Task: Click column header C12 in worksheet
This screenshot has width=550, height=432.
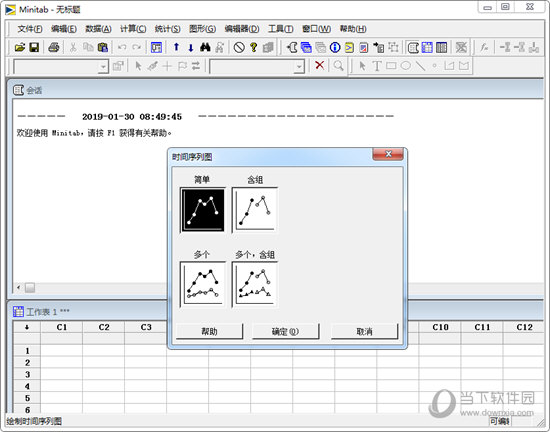Action: (x=524, y=327)
